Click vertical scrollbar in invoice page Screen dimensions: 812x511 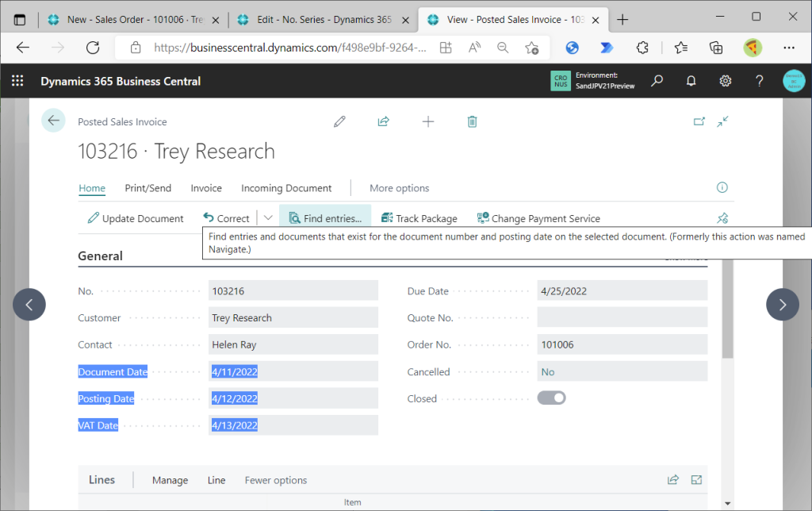pos(728,309)
